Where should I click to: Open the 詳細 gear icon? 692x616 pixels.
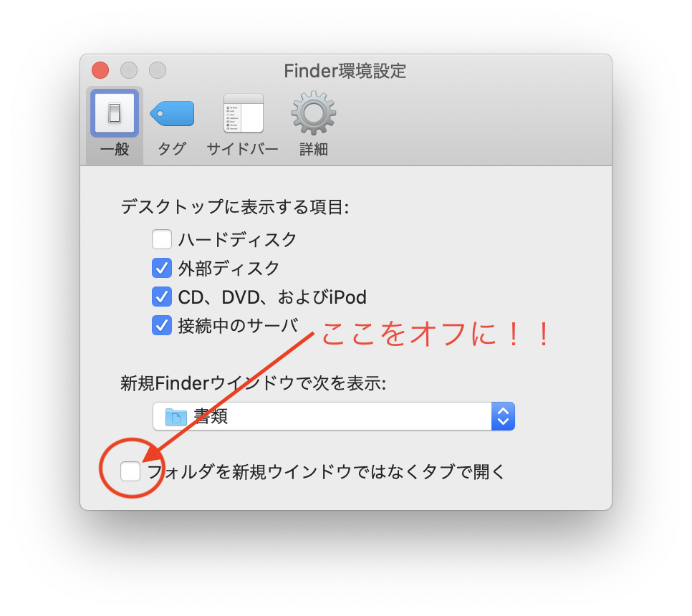pyautogui.click(x=313, y=113)
